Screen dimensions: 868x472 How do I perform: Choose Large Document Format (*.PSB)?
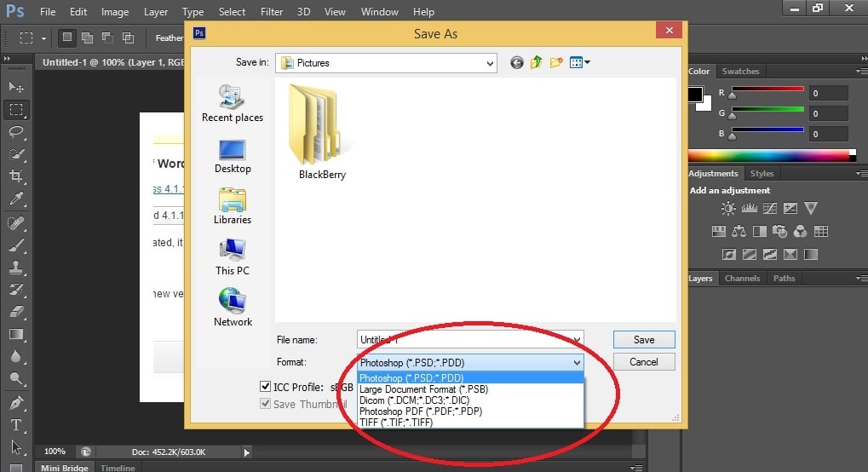click(471, 389)
